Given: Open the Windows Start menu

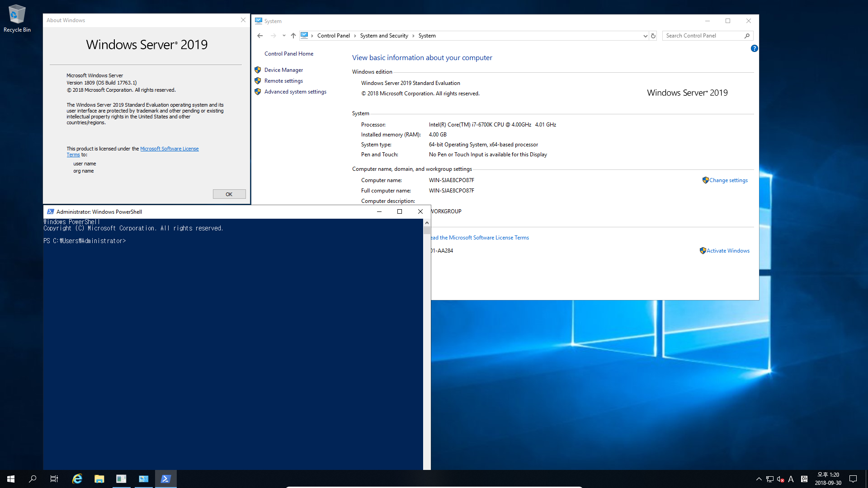Looking at the screenshot, I should [x=11, y=479].
